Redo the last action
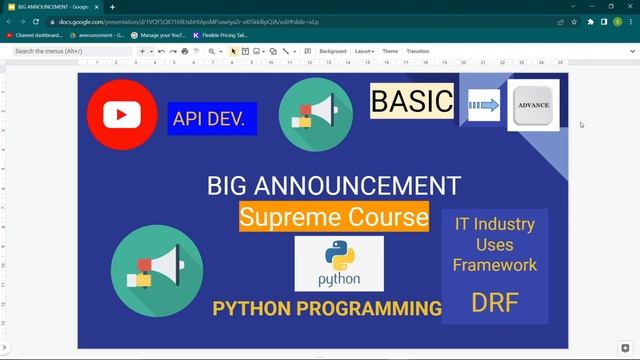The width and height of the screenshot is (640, 360). [x=173, y=51]
